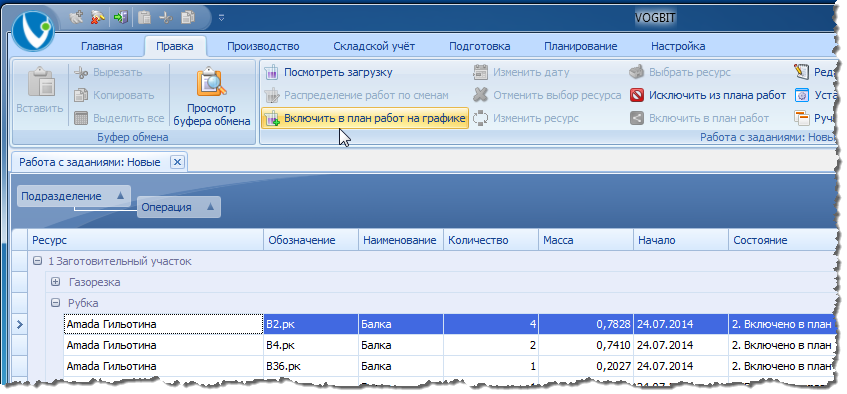Click the B36.рк designation cell
This screenshot has height=394, width=847.
[x=311, y=366]
